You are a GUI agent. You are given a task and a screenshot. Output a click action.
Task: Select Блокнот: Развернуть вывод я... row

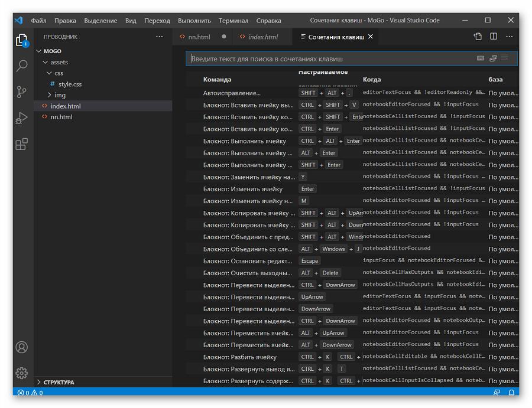[x=352, y=368]
